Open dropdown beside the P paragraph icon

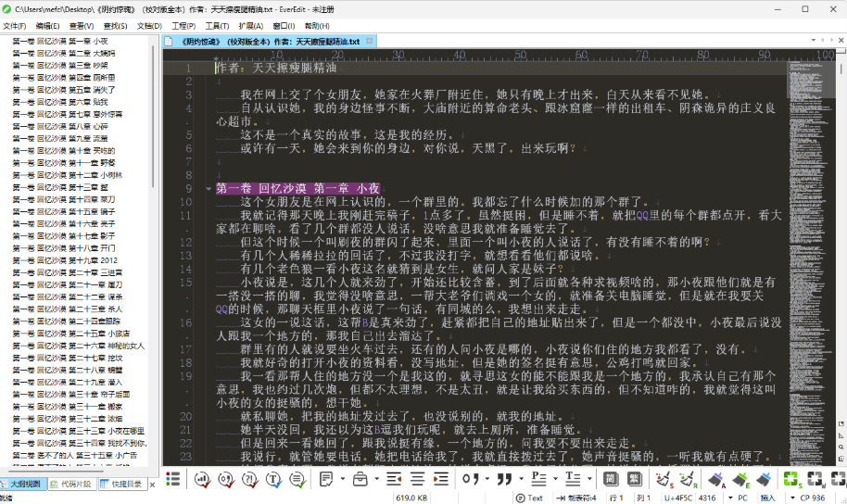pos(555,479)
